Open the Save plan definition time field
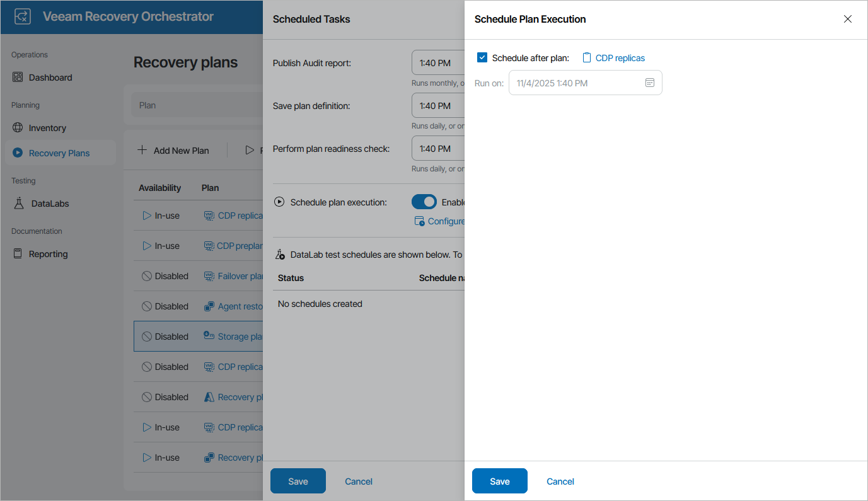This screenshot has height=501, width=868. click(437, 106)
